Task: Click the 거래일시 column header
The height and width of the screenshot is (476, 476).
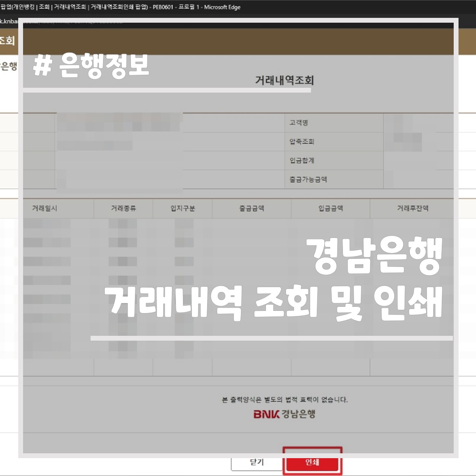Action: click(x=45, y=208)
